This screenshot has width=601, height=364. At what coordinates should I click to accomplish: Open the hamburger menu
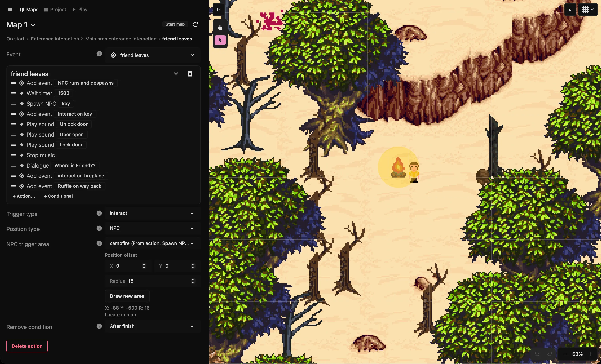coord(10,10)
